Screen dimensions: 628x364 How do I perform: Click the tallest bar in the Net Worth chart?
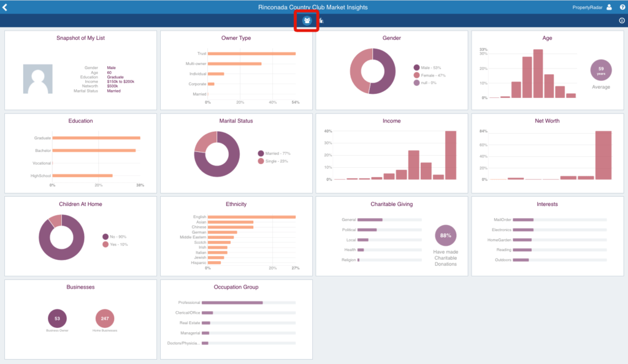603,155
